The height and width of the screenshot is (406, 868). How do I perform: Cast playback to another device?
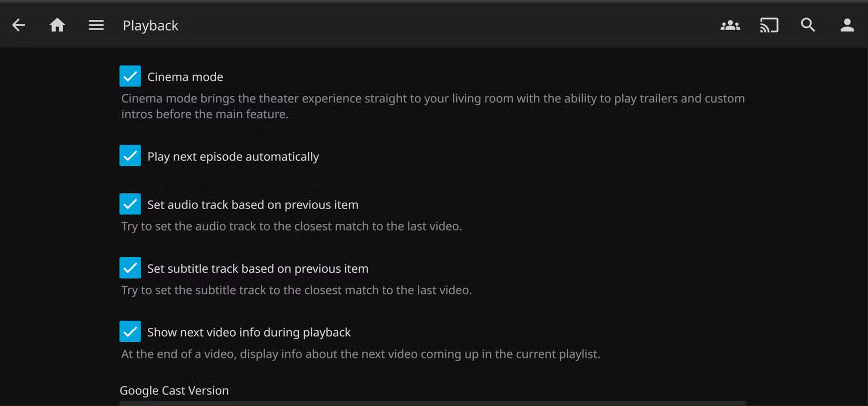769,25
